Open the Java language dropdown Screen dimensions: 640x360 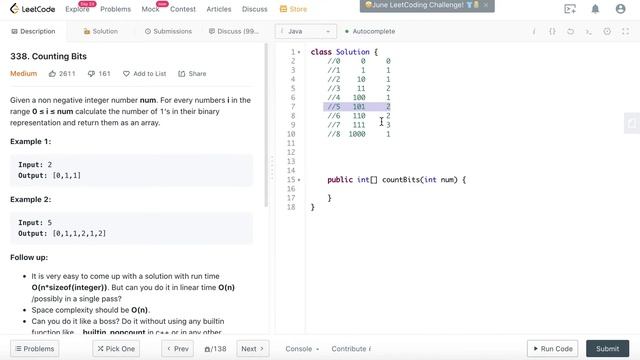click(x=306, y=31)
